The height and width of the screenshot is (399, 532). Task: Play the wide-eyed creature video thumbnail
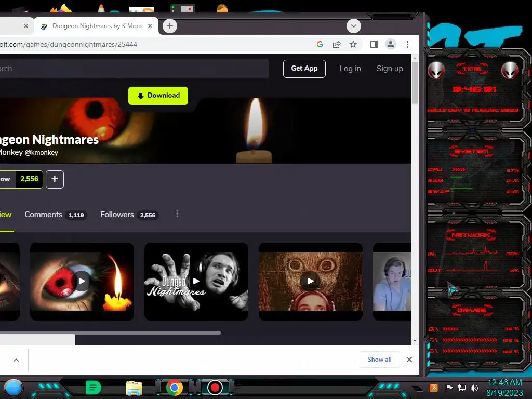coord(311,281)
